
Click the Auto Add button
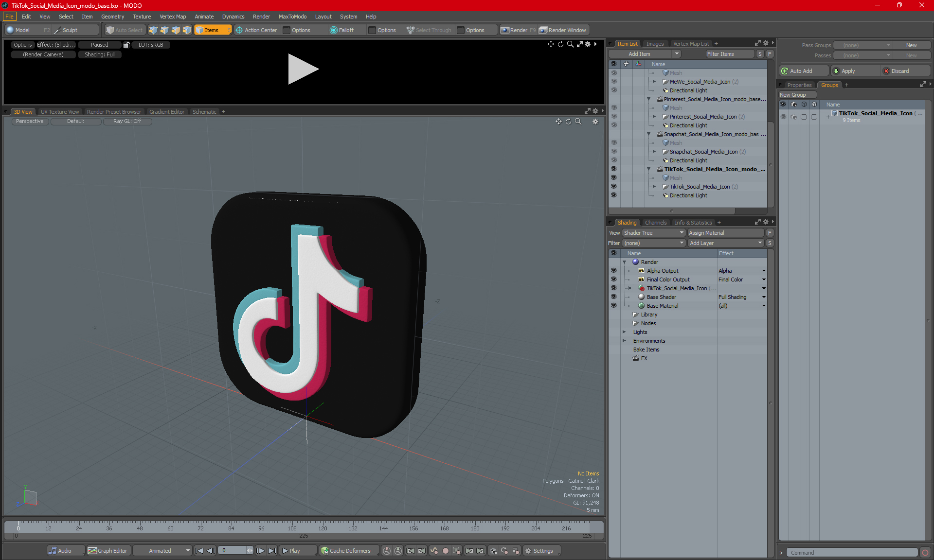pyautogui.click(x=803, y=71)
